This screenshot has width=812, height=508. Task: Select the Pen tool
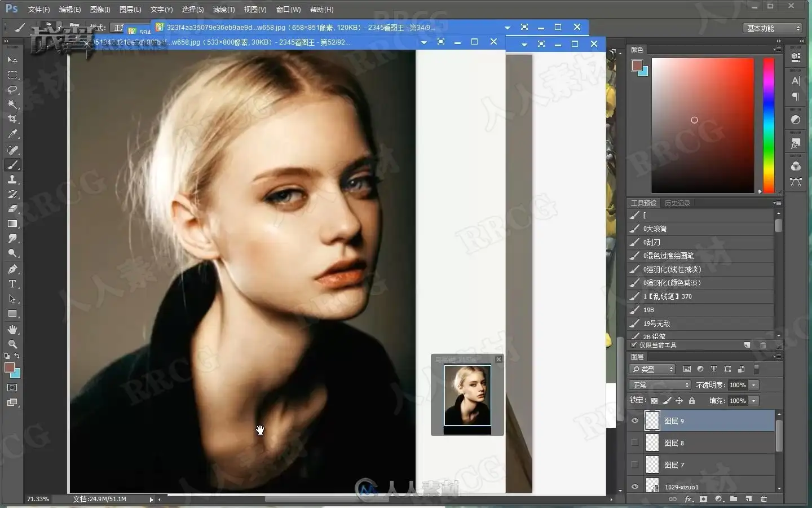coord(12,269)
